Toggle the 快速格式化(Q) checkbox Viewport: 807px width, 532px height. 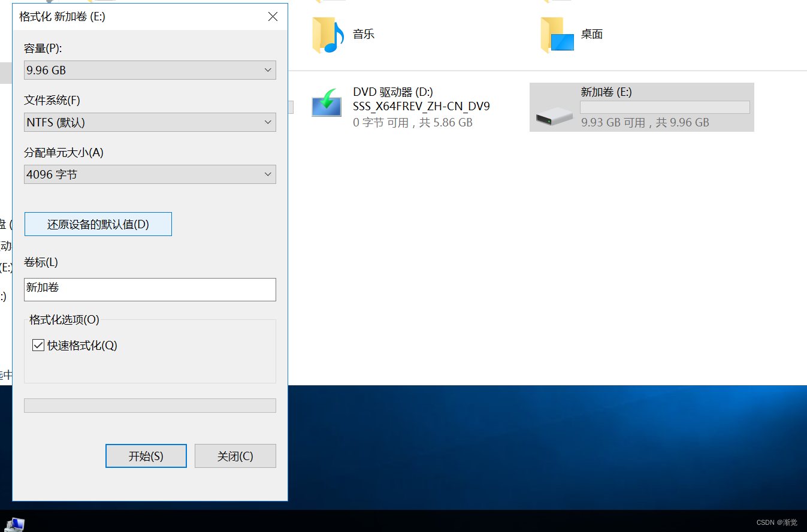pyautogui.click(x=38, y=345)
